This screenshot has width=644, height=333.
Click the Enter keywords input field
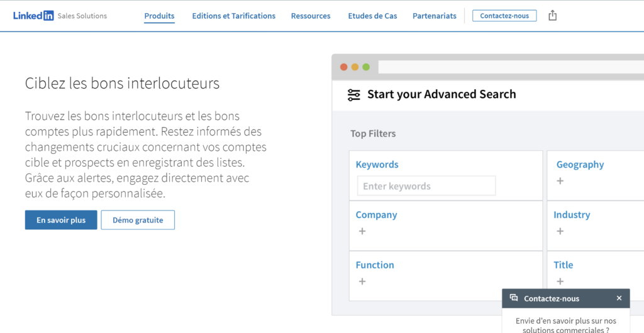click(426, 186)
